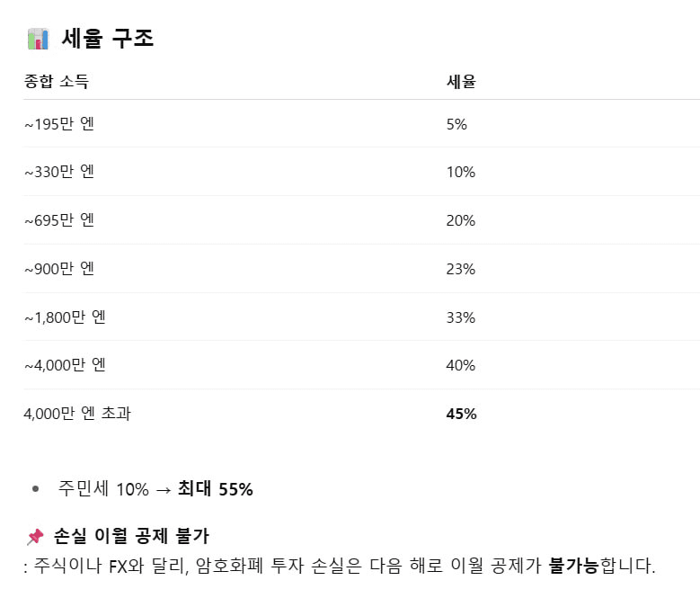Select the 종합 소득 column header
This screenshot has height=607, width=700.
57,81
